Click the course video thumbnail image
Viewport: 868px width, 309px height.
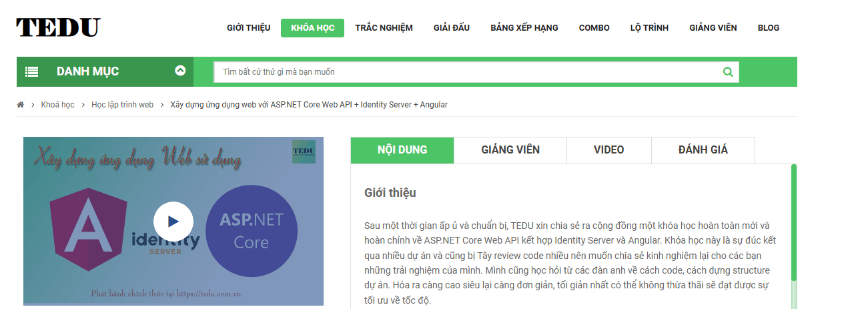173,221
